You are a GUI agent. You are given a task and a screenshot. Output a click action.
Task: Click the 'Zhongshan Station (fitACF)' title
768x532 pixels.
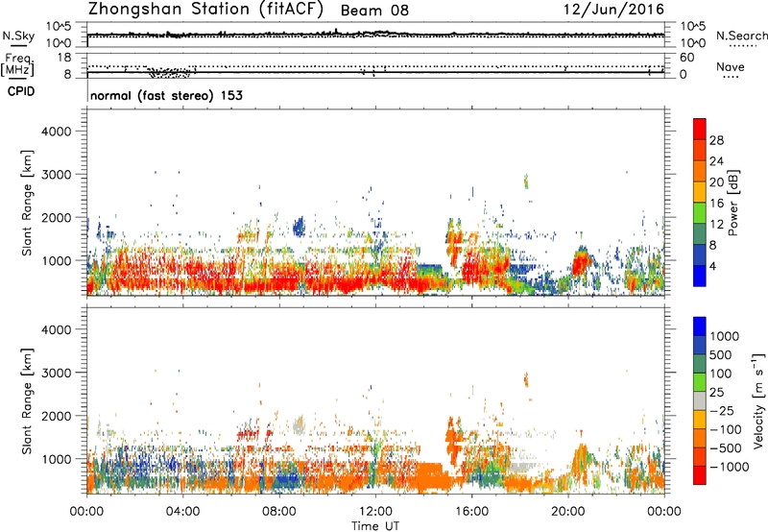pyautogui.click(x=205, y=10)
